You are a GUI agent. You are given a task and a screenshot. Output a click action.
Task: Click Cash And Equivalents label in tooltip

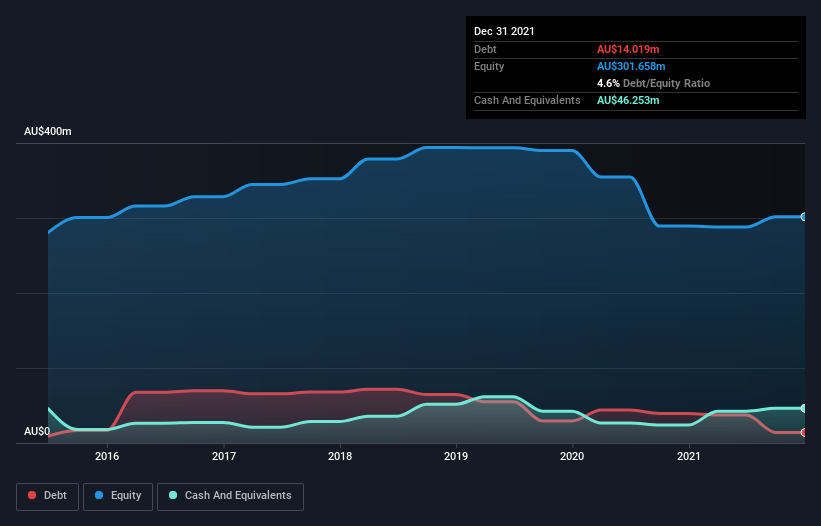pyautogui.click(x=527, y=100)
